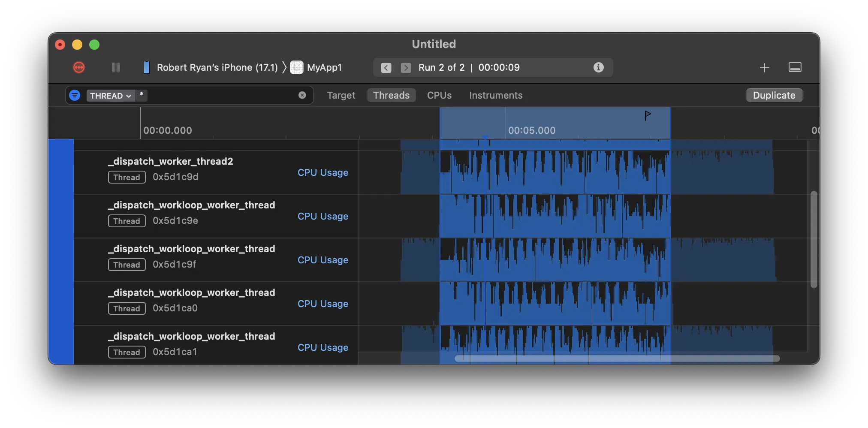
Task: Click the thread ID 0x5d1c9e
Action: 175,221
